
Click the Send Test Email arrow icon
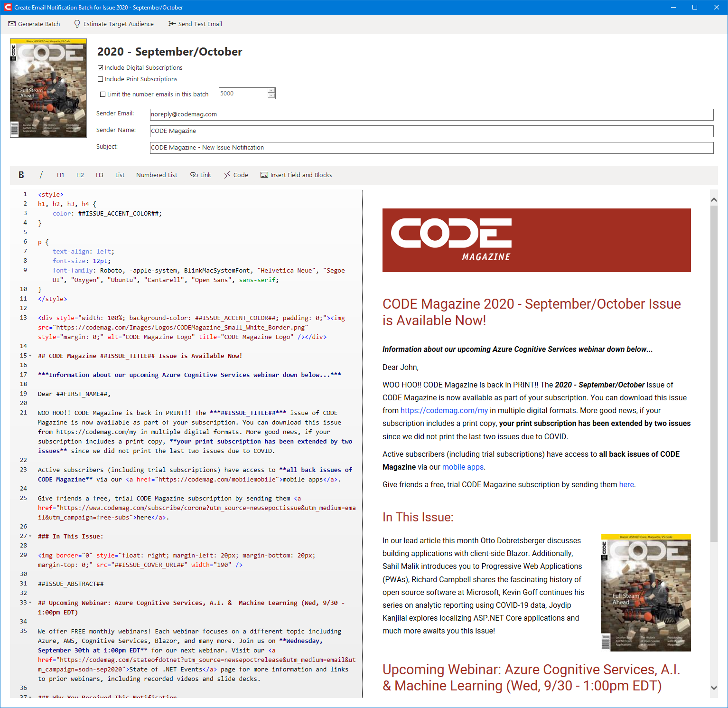[172, 24]
